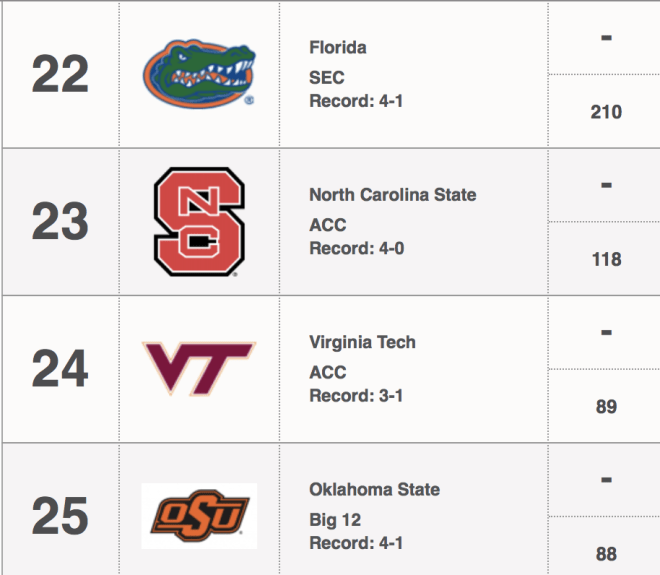Open the Florida team name link
This screenshot has width=660, height=575.
tap(338, 47)
